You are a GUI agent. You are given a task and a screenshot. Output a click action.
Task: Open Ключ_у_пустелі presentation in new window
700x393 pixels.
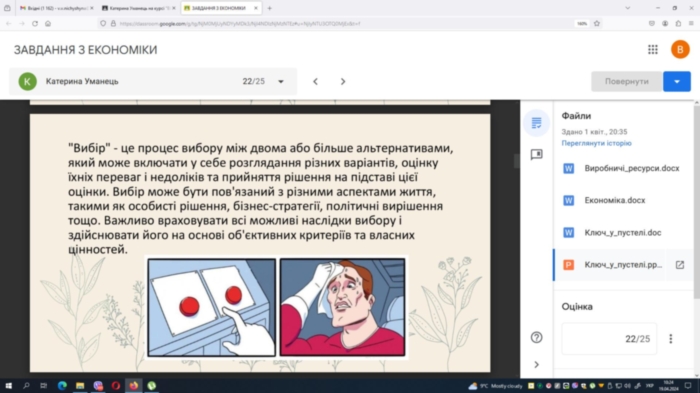(679, 265)
